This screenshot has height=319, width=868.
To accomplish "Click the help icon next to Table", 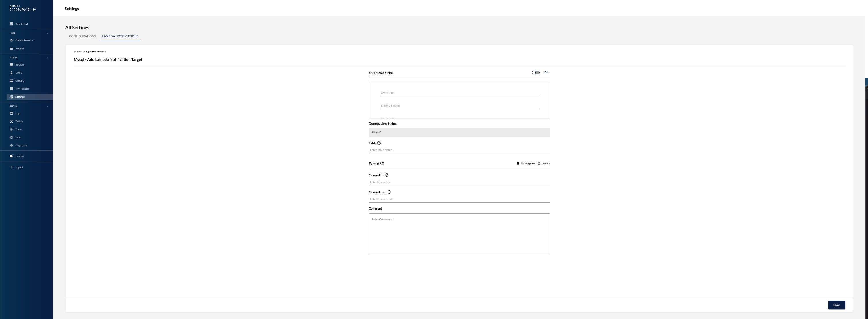I will [x=379, y=143].
